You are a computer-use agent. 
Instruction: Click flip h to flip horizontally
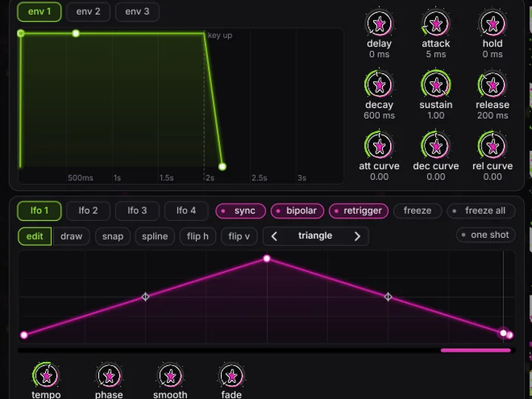click(198, 236)
